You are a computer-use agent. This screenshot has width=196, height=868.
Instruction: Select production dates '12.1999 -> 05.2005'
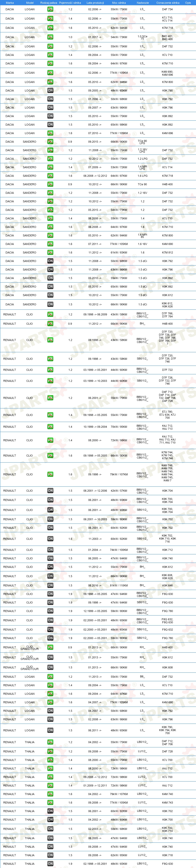coord(95,611)
